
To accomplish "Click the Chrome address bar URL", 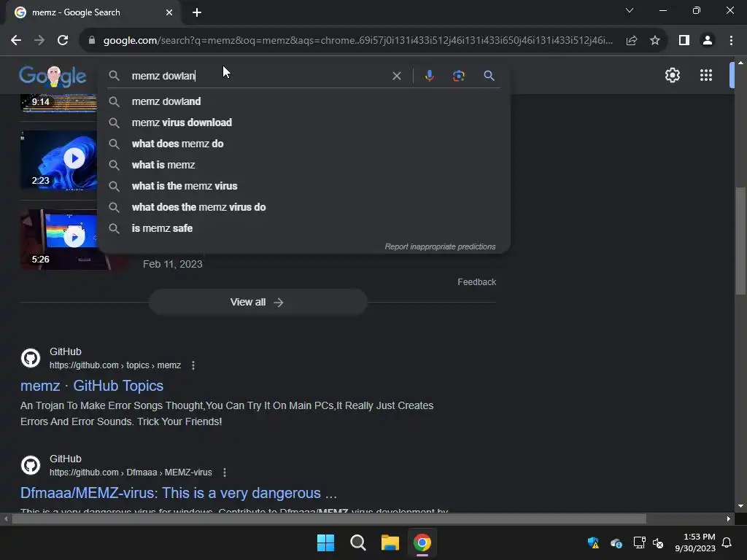I will click(x=357, y=41).
